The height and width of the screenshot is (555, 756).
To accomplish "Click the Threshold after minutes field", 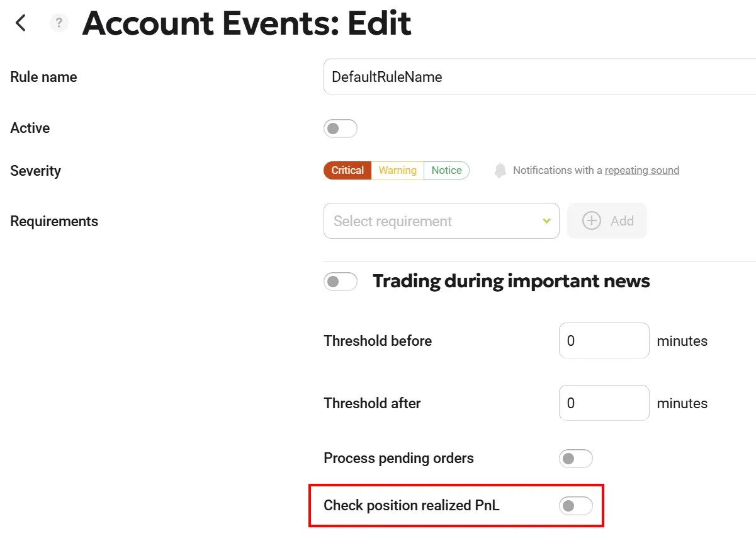I will pyautogui.click(x=603, y=403).
